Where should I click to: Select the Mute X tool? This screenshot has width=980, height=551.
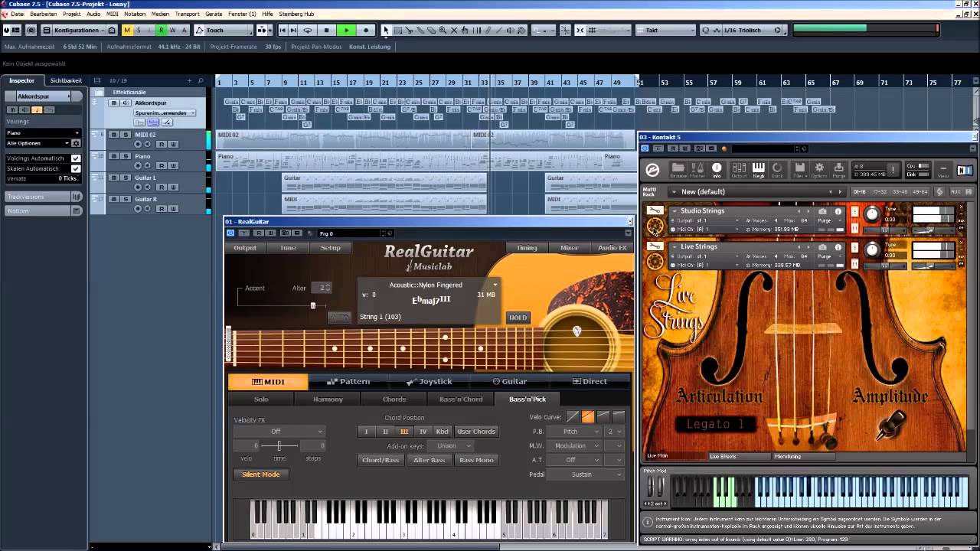[x=454, y=31]
